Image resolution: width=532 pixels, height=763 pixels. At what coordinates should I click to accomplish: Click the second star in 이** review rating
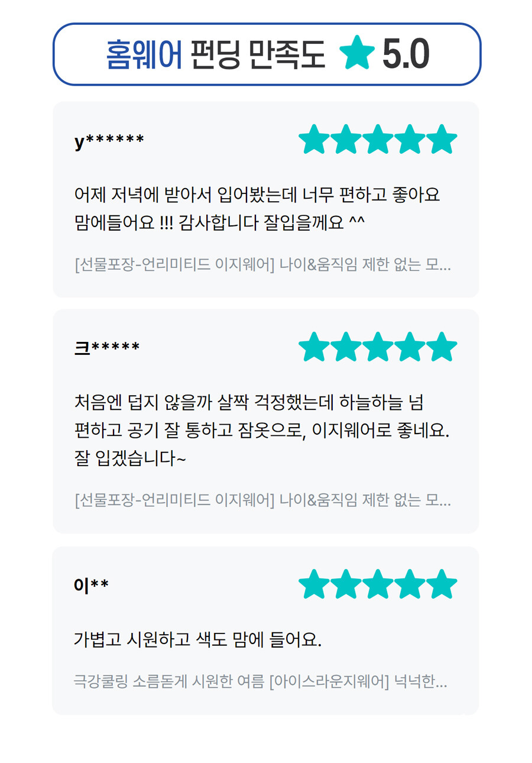346,584
